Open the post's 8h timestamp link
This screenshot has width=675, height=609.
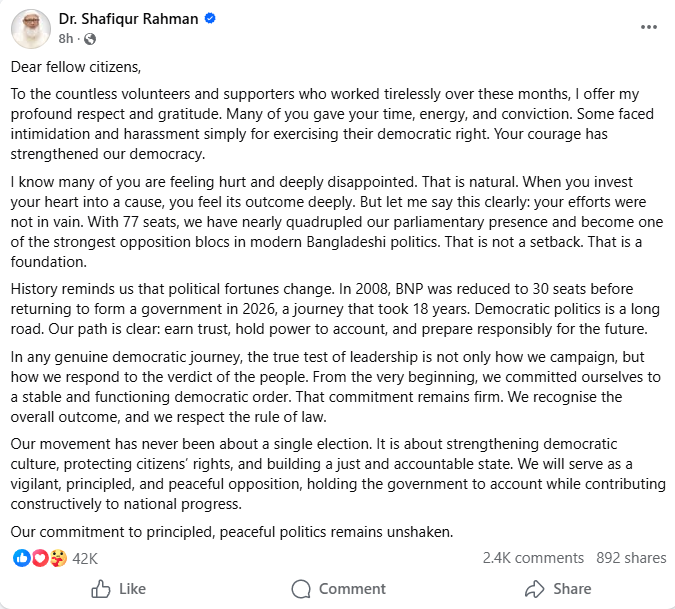pos(66,38)
